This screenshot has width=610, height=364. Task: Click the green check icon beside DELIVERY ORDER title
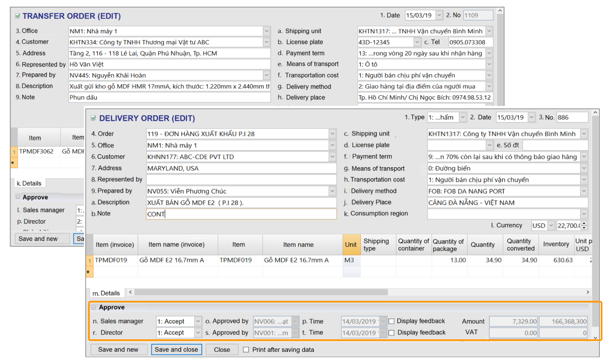93,118
